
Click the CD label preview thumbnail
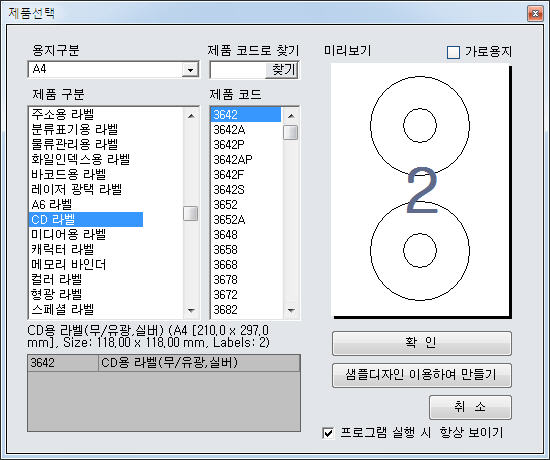coord(420,190)
